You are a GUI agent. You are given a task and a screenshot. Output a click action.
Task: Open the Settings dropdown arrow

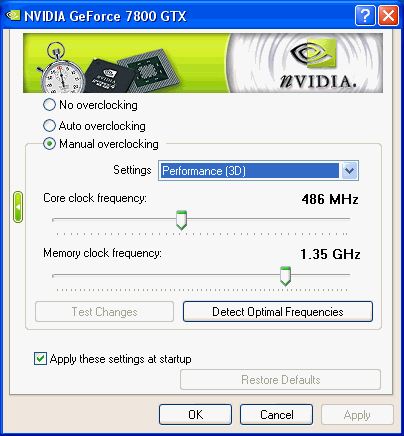tap(349, 171)
